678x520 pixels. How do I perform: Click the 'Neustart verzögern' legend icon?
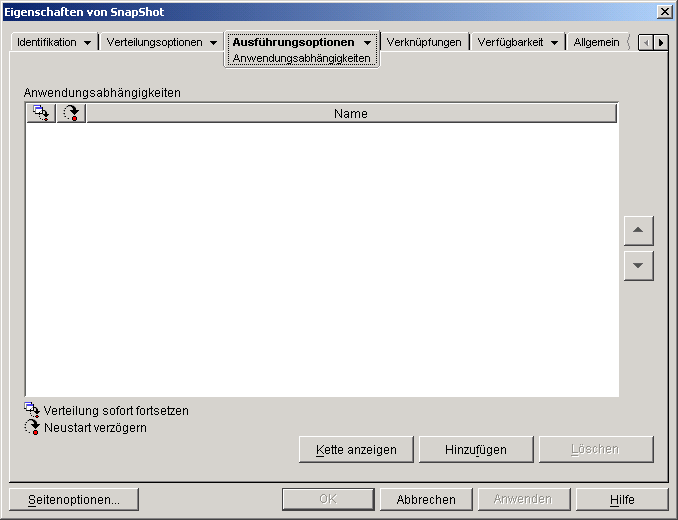pos(32,427)
